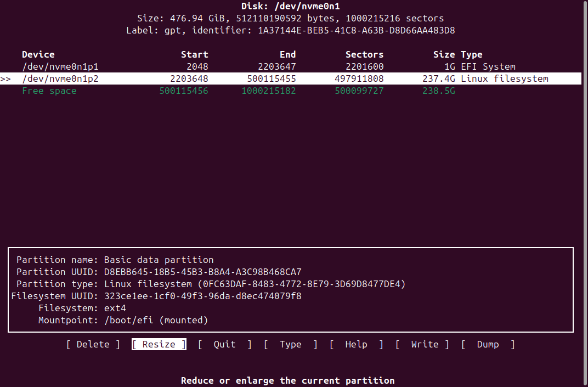This screenshot has height=387, width=588.
Task: Select the Delete menu option
Action: [x=93, y=344]
